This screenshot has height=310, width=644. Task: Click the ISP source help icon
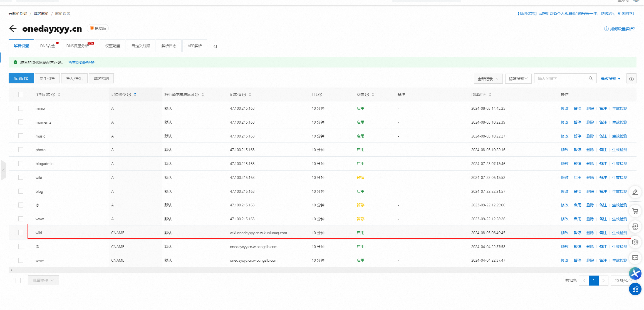point(197,94)
